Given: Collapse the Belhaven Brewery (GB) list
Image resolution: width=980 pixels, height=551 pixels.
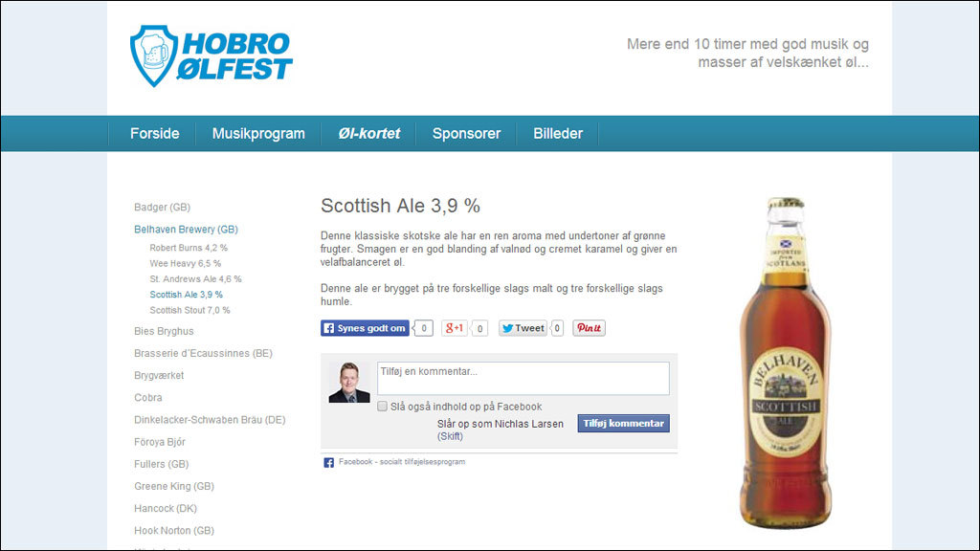Looking at the screenshot, I should (186, 230).
